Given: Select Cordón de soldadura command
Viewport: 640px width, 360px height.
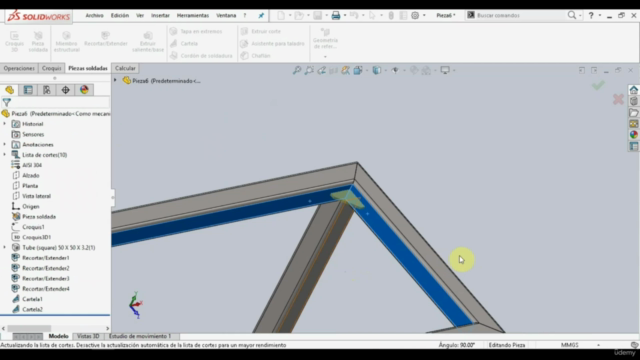Looking at the screenshot, I should tap(201, 56).
